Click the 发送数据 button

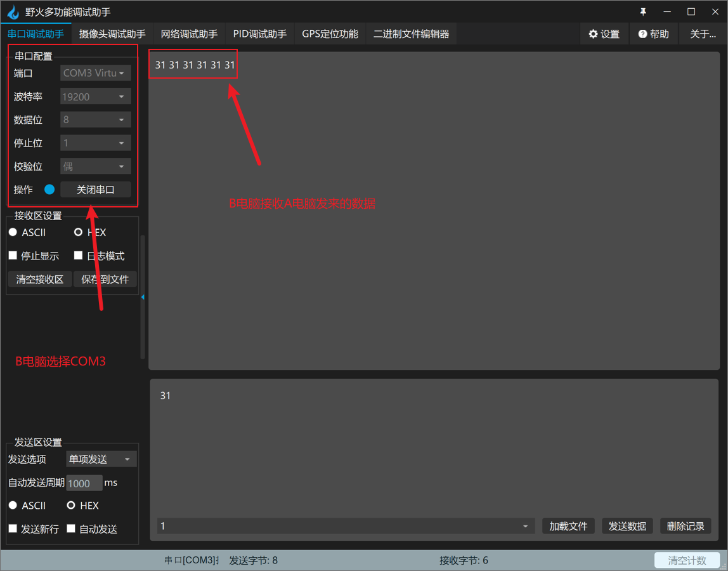coord(627,526)
